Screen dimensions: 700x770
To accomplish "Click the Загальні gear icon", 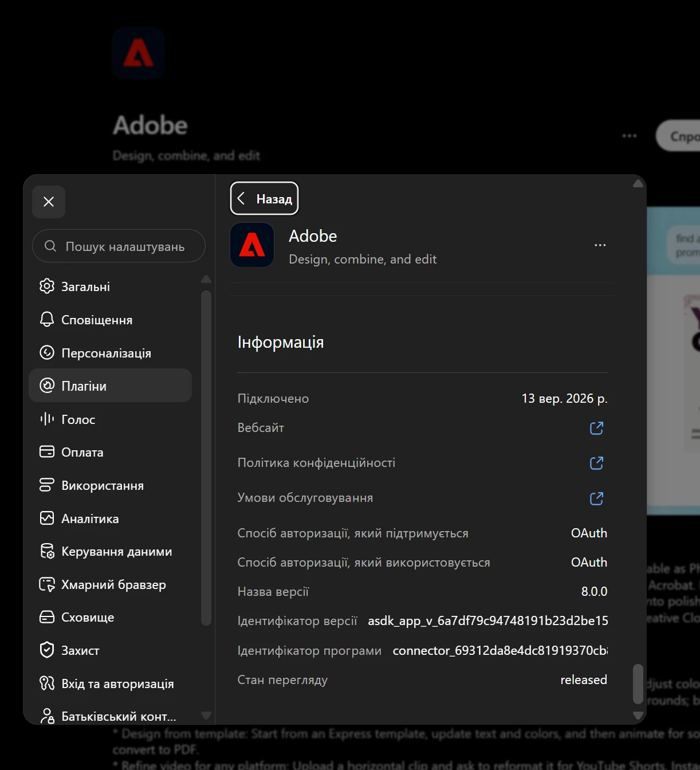I will [47, 286].
